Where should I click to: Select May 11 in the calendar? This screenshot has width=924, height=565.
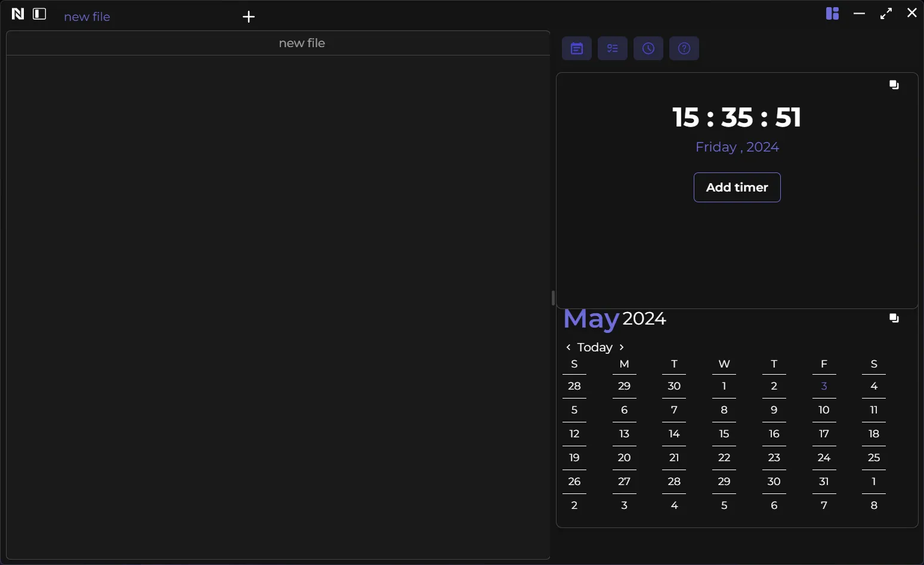874,410
